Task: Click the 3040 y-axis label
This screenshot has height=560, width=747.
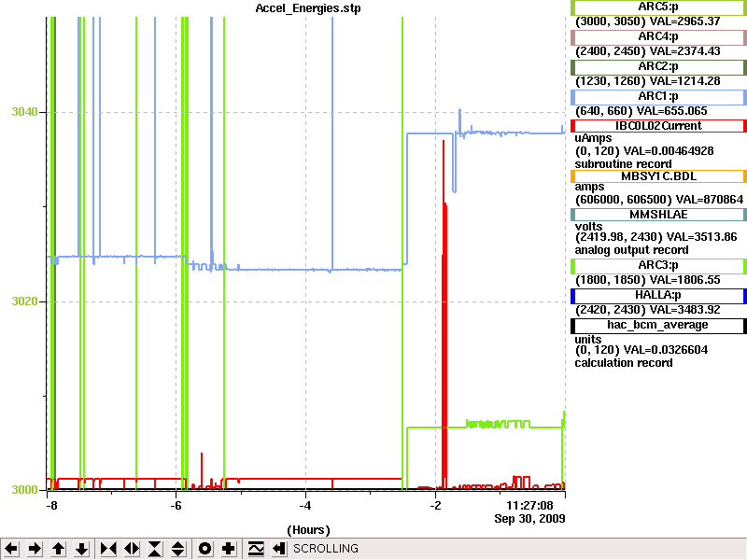Action: point(24,112)
